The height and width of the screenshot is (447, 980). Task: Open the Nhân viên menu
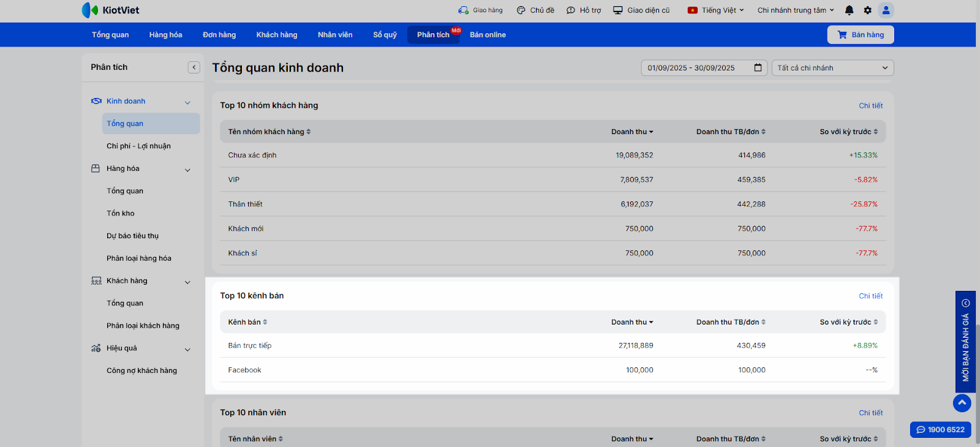[335, 35]
